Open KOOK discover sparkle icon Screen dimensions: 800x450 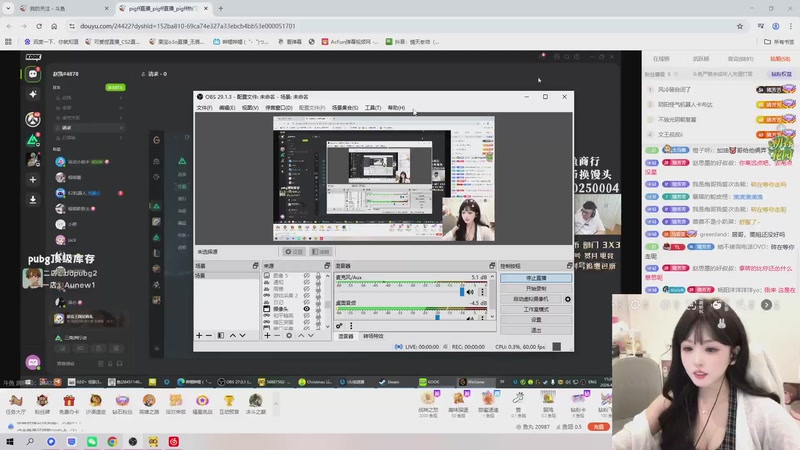pyautogui.click(x=33, y=94)
